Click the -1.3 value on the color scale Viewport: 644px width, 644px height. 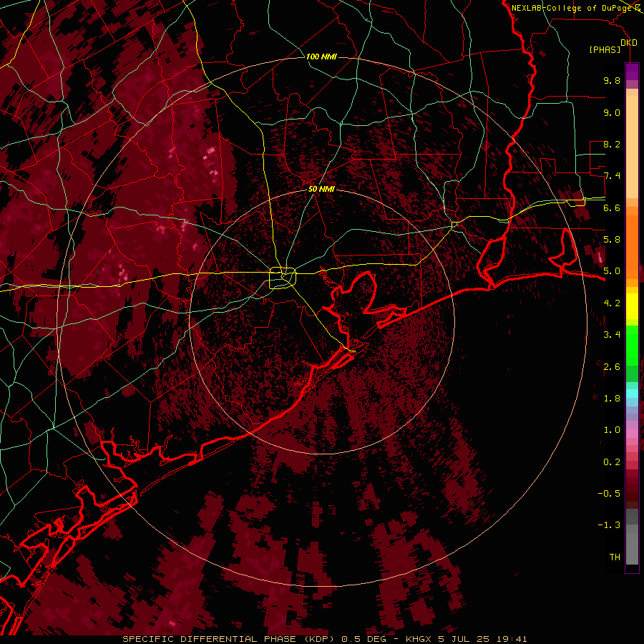coord(609,525)
